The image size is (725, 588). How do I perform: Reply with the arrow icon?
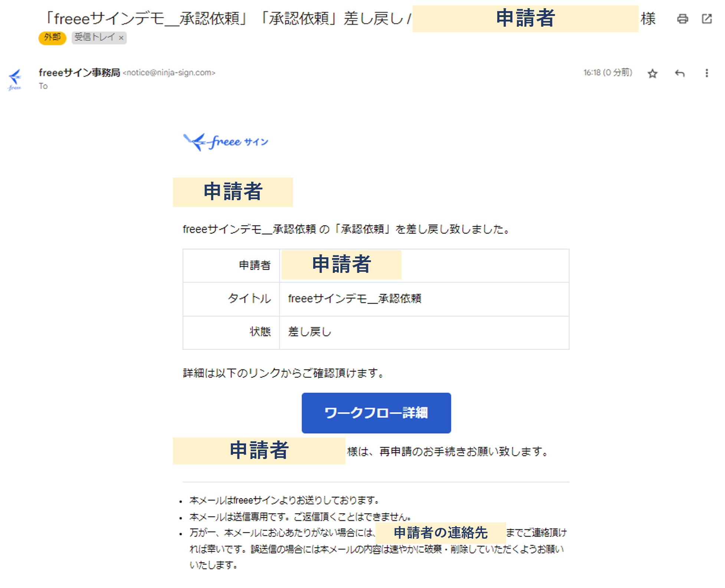coord(679,73)
